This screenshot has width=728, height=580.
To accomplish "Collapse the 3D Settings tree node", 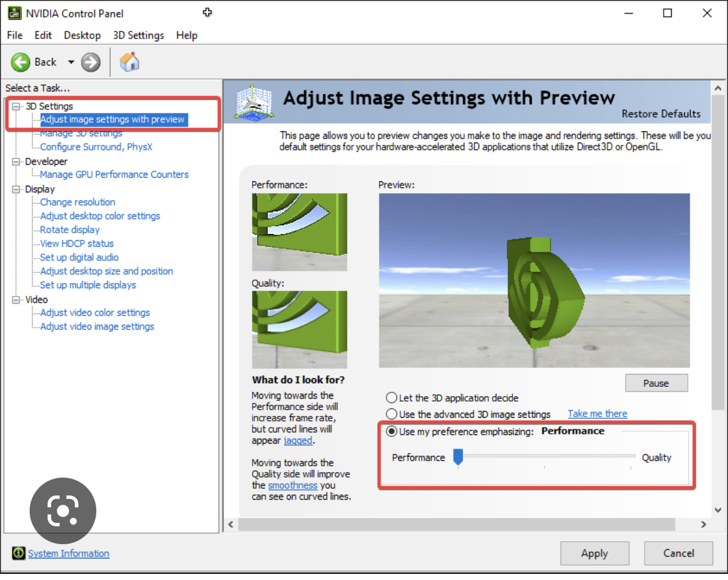I will click(x=16, y=106).
